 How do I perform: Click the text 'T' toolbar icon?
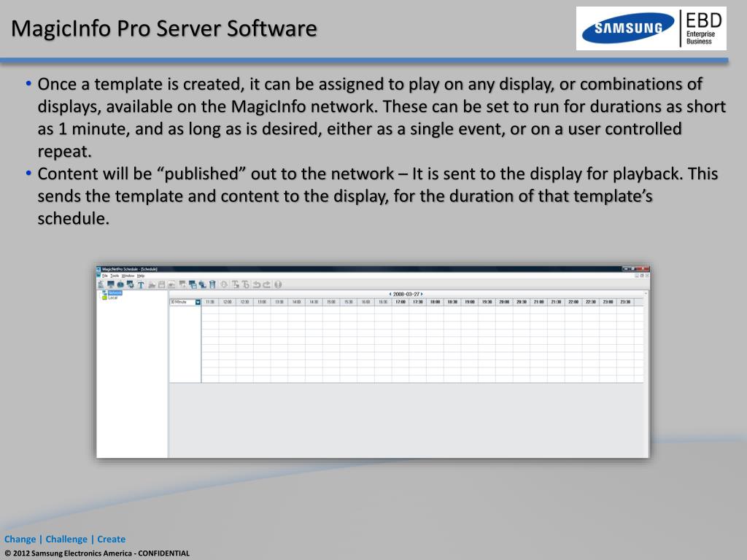pyautogui.click(x=141, y=285)
